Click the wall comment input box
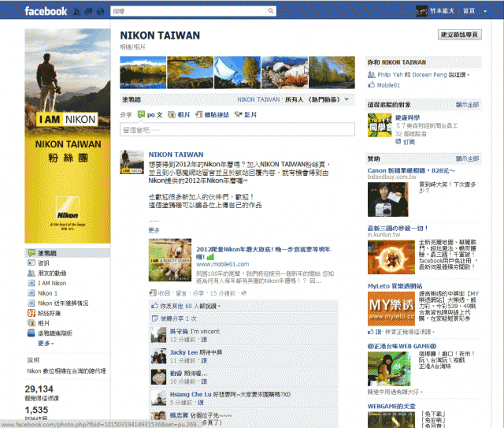 237,129
